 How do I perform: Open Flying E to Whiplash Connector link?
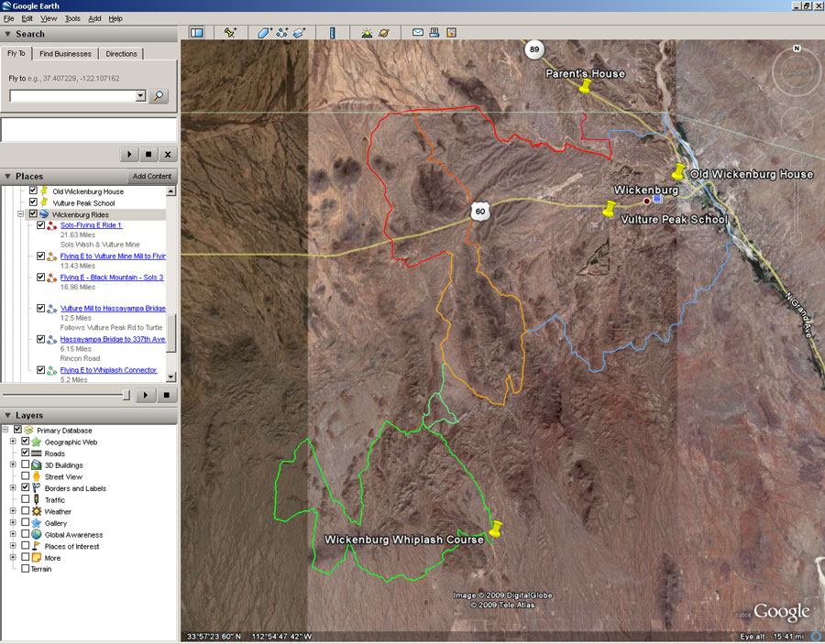(108, 370)
